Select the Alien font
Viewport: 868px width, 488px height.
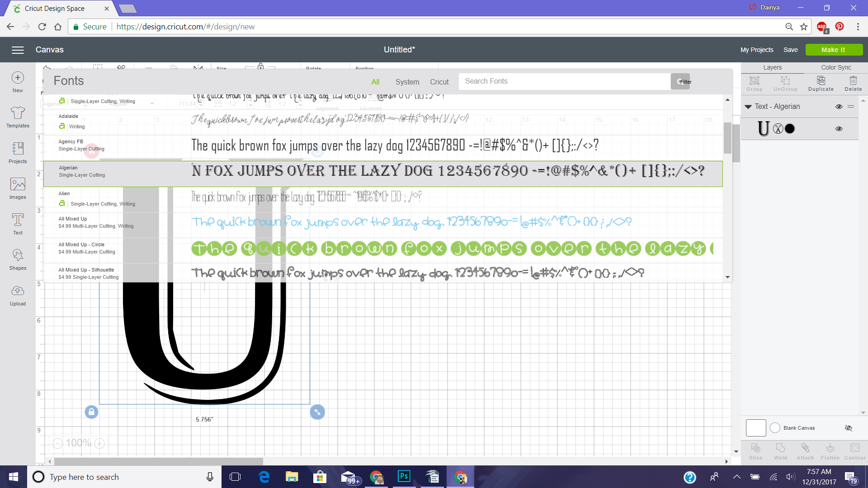[x=383, y=199]
